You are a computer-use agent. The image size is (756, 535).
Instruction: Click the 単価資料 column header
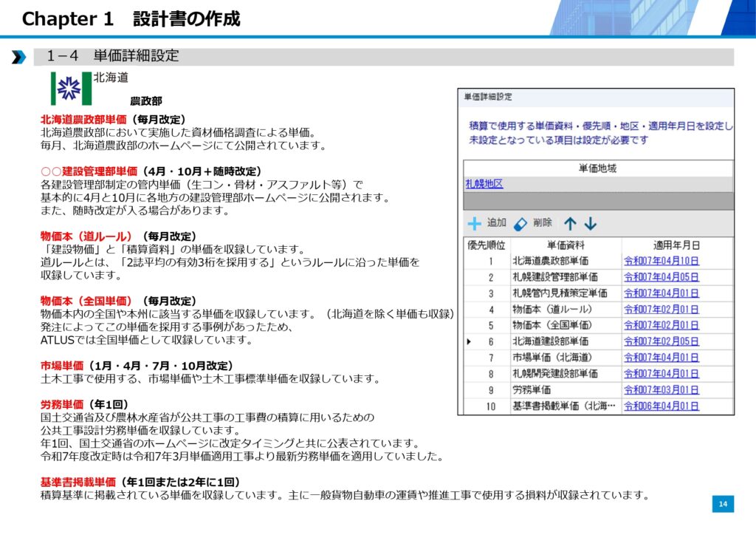[566, 245]
